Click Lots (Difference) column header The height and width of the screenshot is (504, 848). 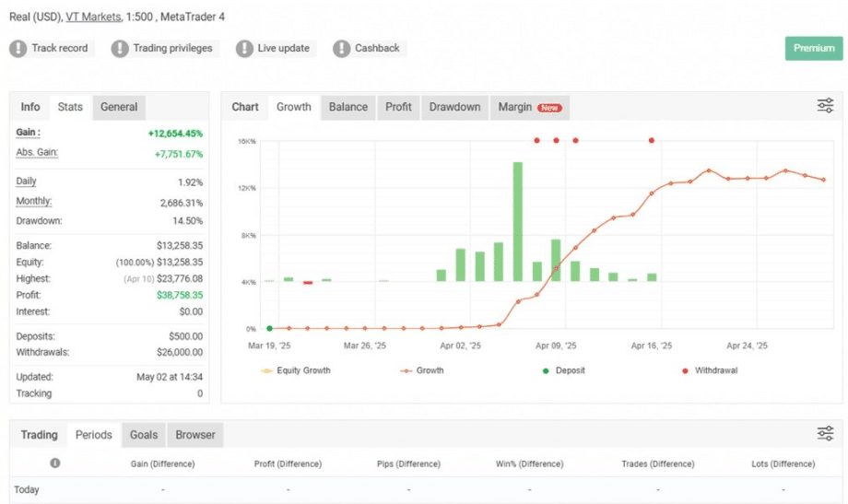[x=783, y=464]
